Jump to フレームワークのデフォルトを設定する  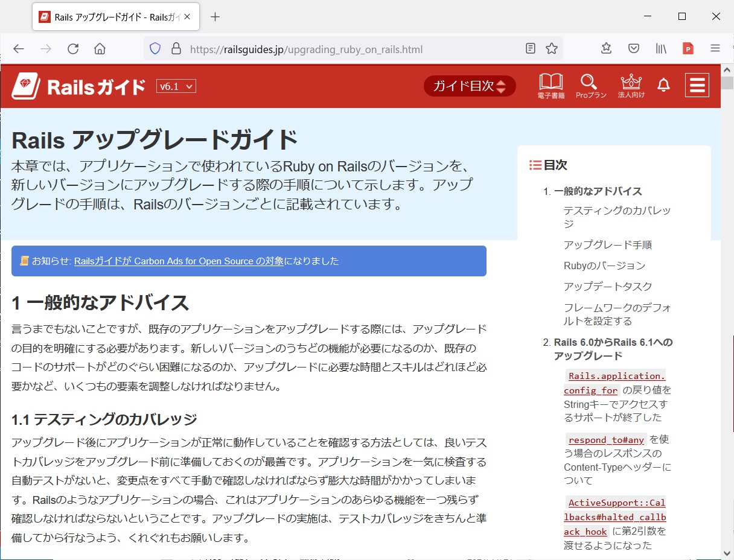pyautogui.click(x=618, y=314)
